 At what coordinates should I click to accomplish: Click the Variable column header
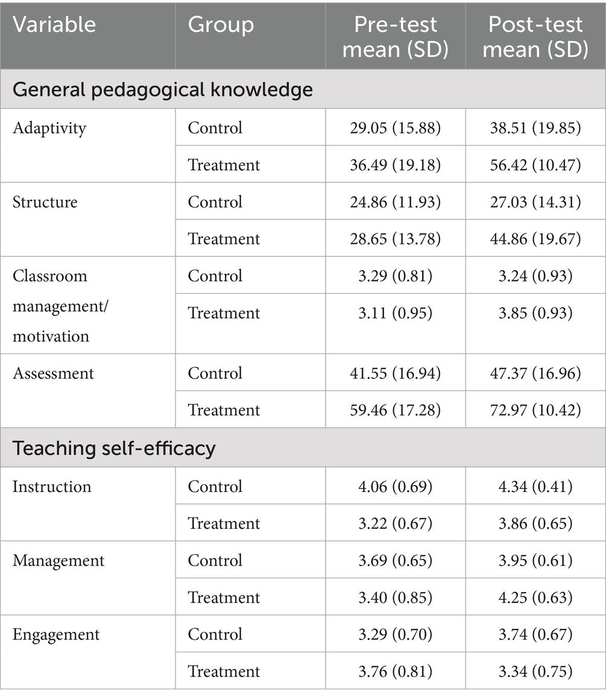pos(54,25)
